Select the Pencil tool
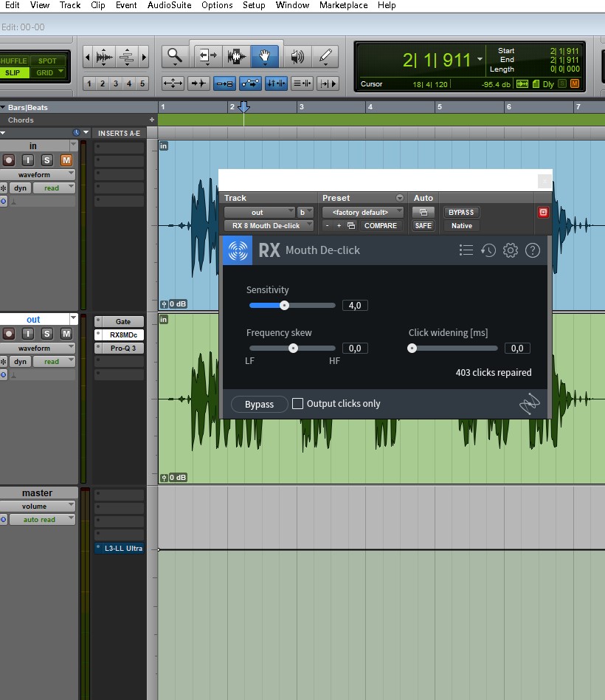Image resolution: width=605 pixels, height=700 pixels. pyautogui.click(x=325, y=56)
